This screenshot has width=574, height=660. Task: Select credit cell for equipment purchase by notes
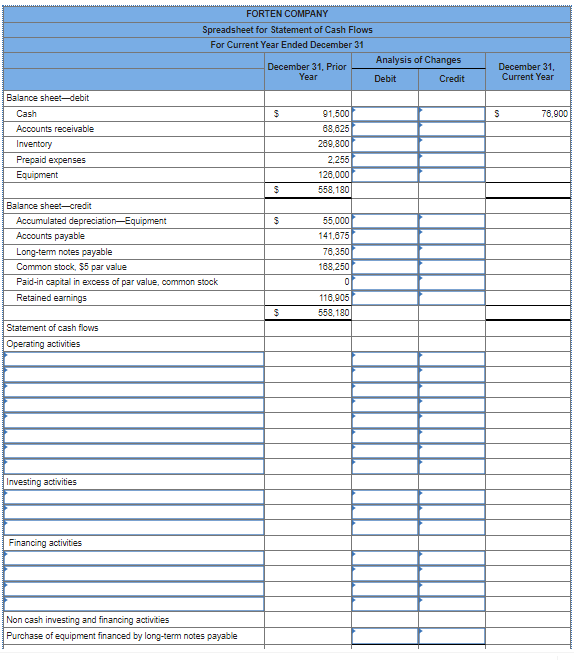coord(452,636)
